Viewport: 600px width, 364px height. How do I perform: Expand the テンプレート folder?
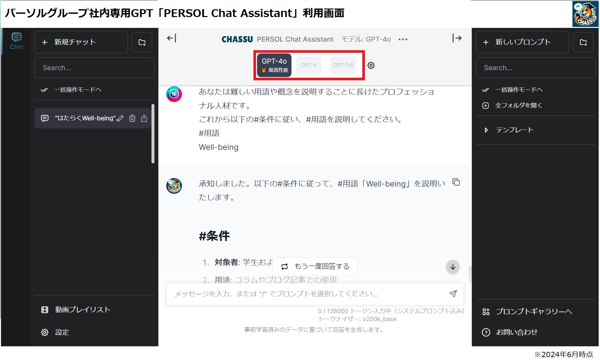[508, 130]
